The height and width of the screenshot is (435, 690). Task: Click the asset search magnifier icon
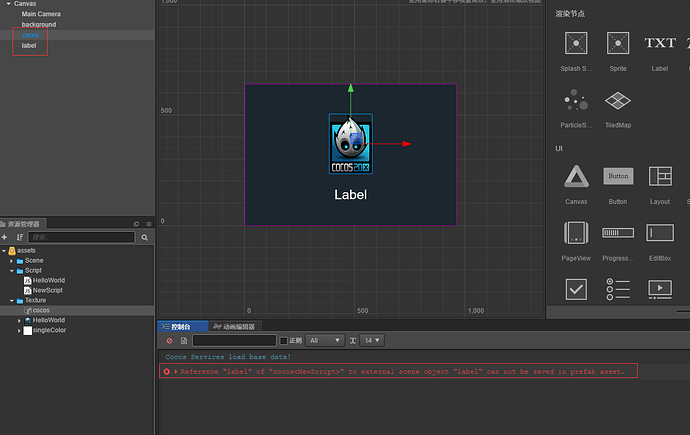144,238
